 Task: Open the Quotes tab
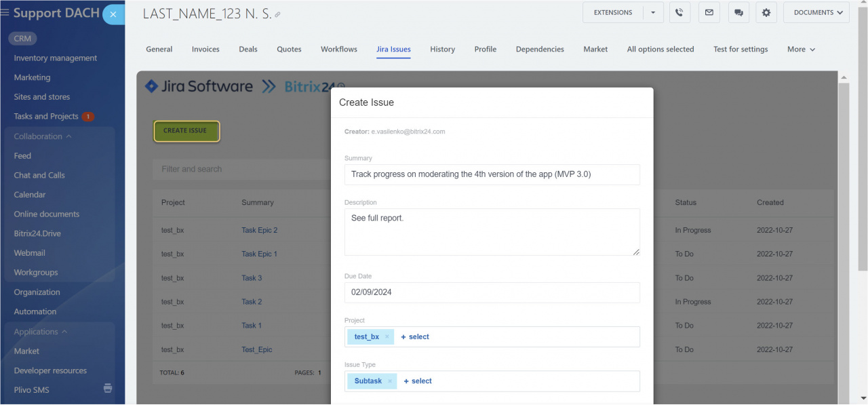click(x=289, y=50)
